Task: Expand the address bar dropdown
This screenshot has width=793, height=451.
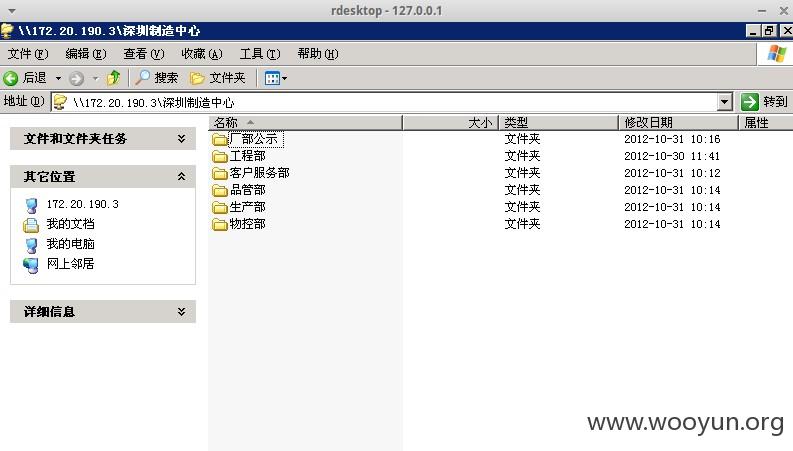Action: pos(725,102)
